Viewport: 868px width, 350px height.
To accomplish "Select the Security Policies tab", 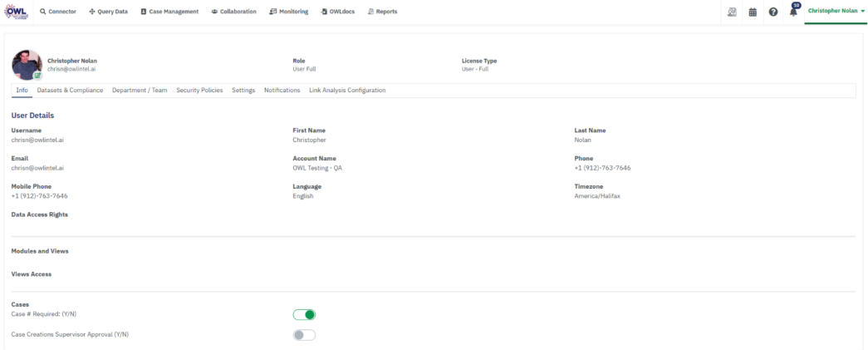I will click(199, 90).
